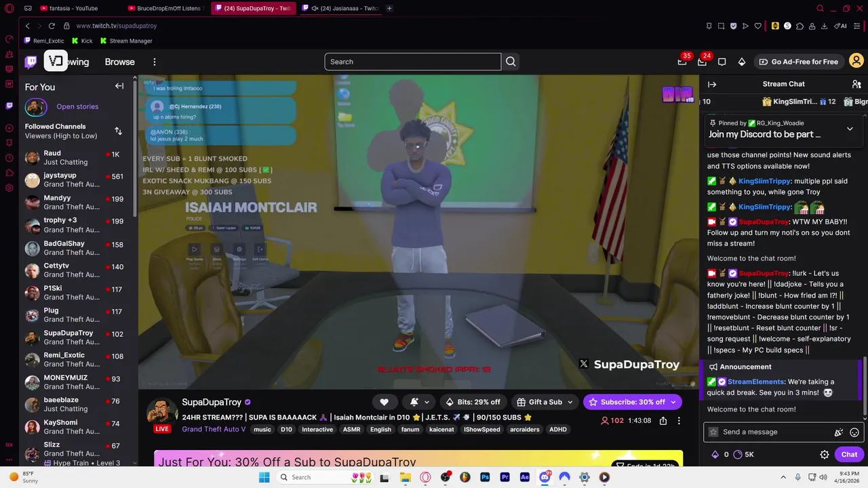The height and width of the screenshot is (488, 868).
Task: Click Go Ad-Free for Free button
Action: (798, 62)
